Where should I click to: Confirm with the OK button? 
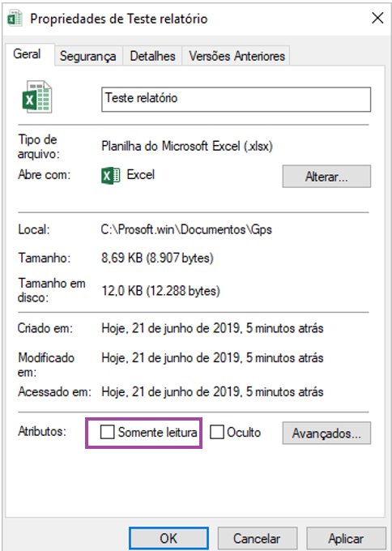coord(168,538)
